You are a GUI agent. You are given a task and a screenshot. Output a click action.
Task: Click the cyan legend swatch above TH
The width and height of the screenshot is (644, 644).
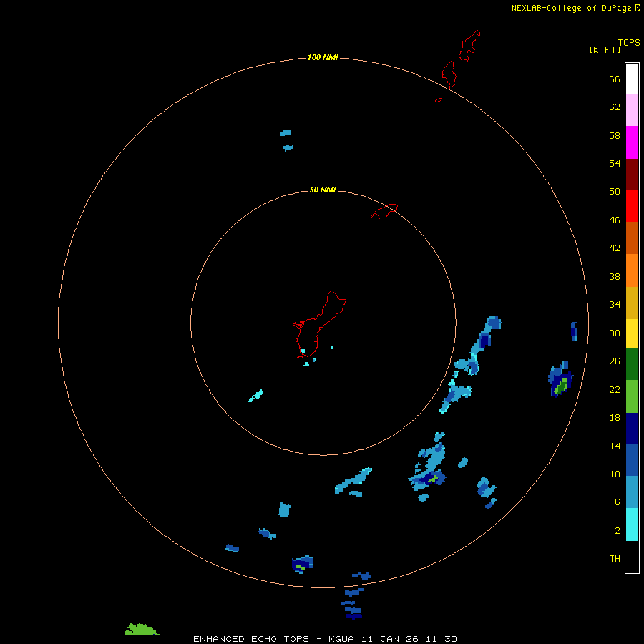[x=632, y=525]
